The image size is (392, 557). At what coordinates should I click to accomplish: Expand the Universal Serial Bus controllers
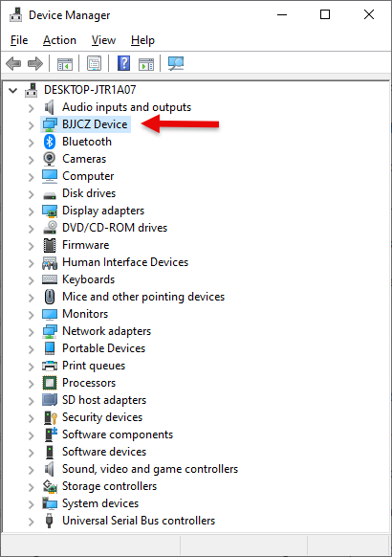point(32,522)
